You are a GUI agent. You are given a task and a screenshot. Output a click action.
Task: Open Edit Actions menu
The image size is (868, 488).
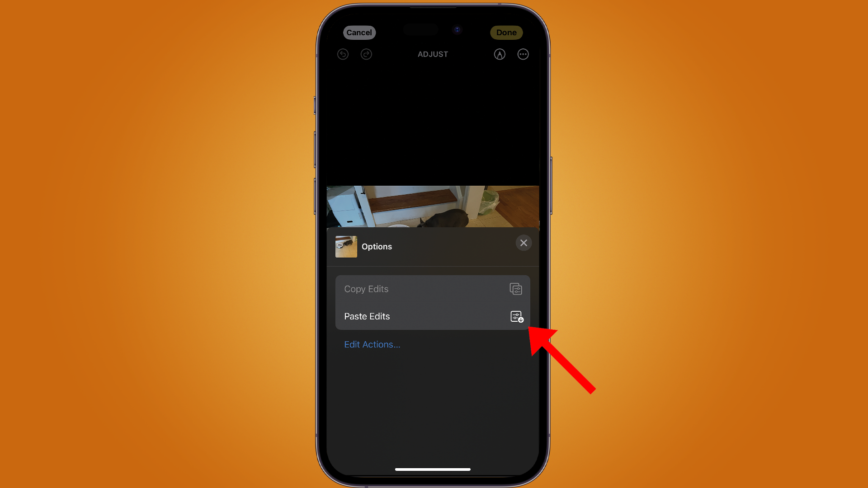[x=372, y=344]
